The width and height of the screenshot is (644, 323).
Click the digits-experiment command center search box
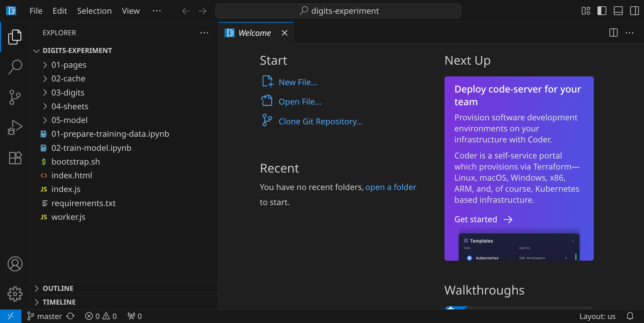pos(338,11)
